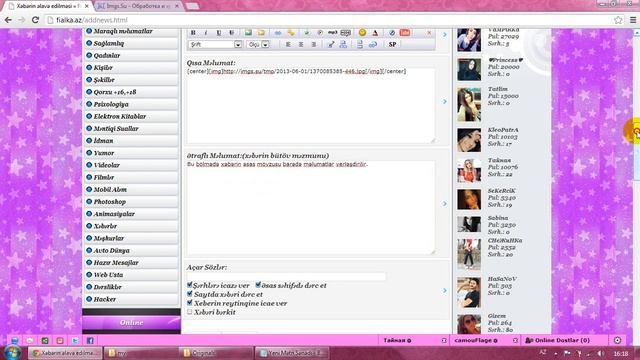
Task: Reload the page in browser
Action: coord(35,20)
